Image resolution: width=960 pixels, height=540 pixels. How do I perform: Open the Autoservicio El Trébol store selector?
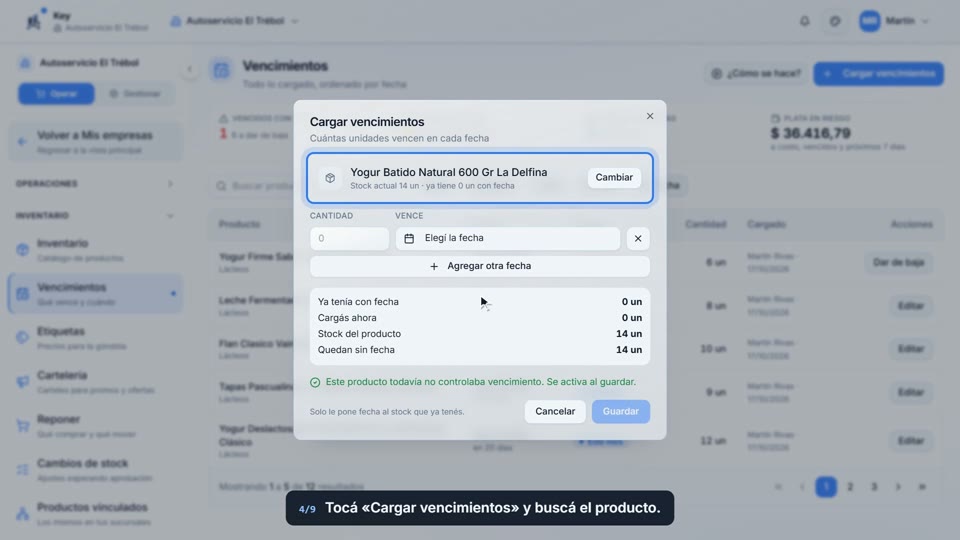click(234, 21)
